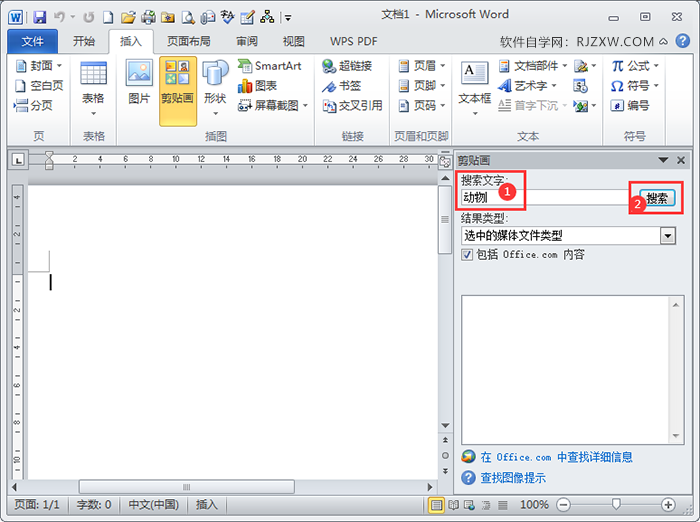Switch to the Home (开始) tab
Screen dimensions: 700x522
coord(84,42)
